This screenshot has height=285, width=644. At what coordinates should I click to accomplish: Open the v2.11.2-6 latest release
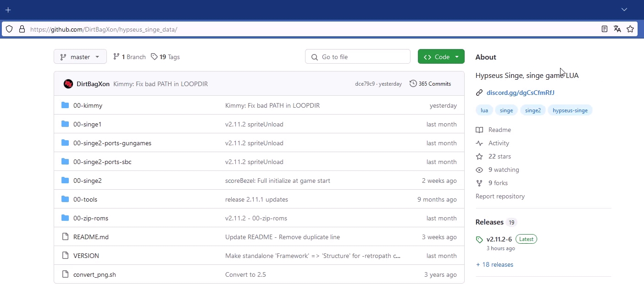click(499, 239)
